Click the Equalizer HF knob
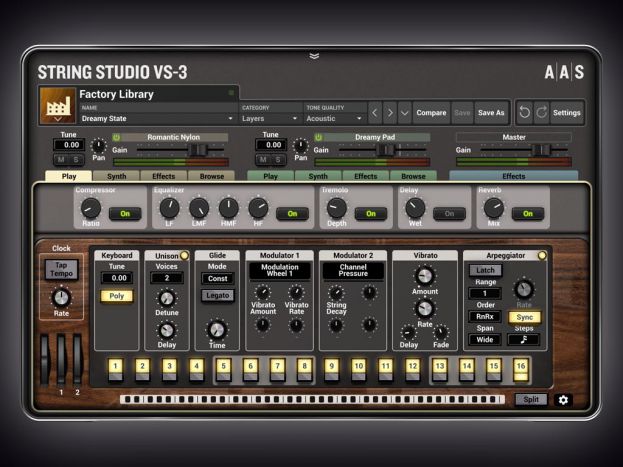The image size is (623, 467). tap(258, 208)
